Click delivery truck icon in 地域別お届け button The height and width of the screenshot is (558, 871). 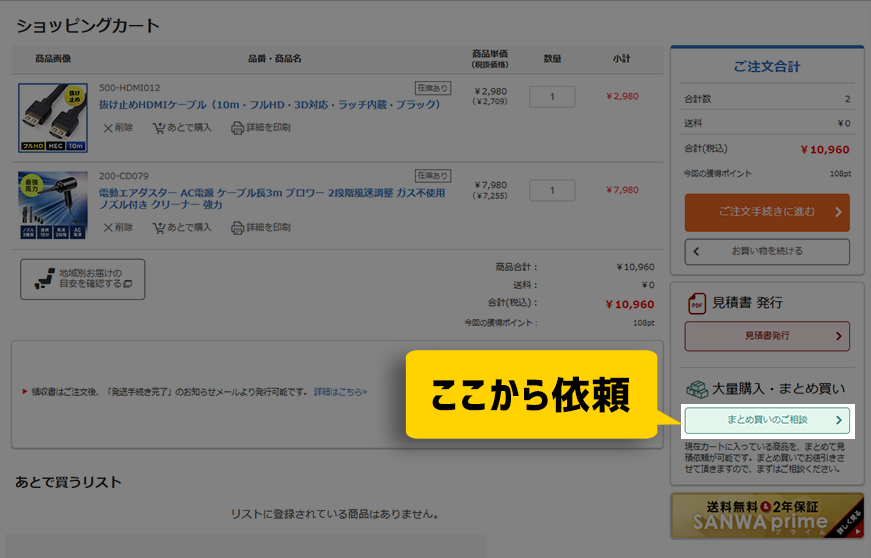44,279
